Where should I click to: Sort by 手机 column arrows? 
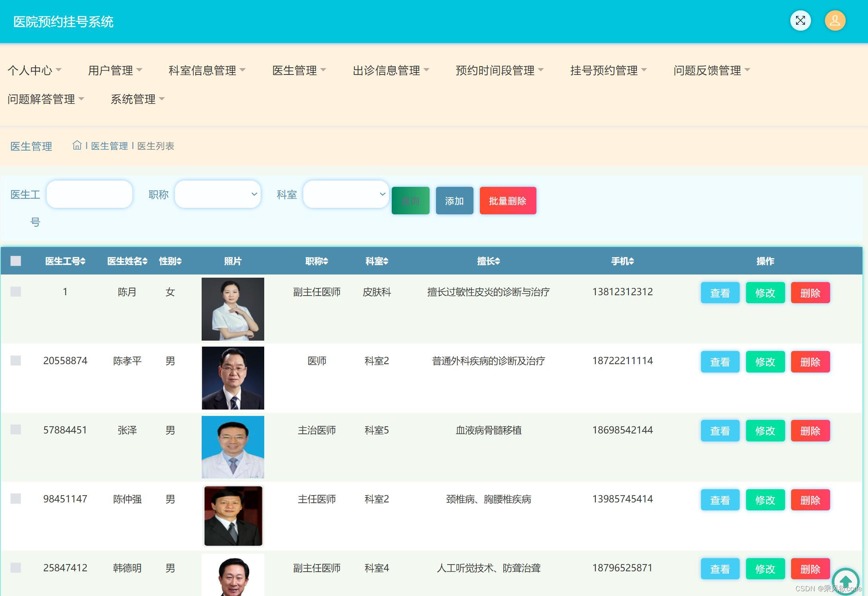(x=631, y=261)
